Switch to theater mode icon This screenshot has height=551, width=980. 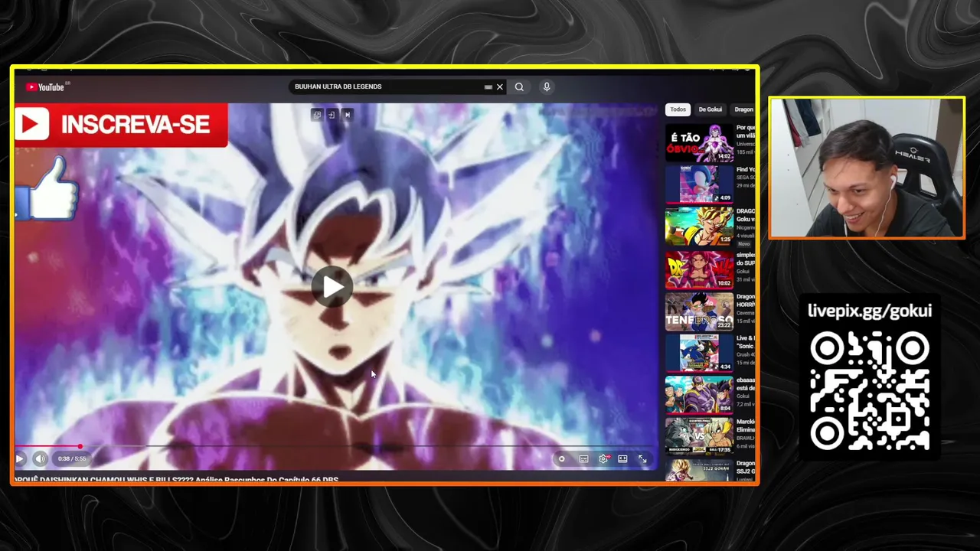coord(622,459)
